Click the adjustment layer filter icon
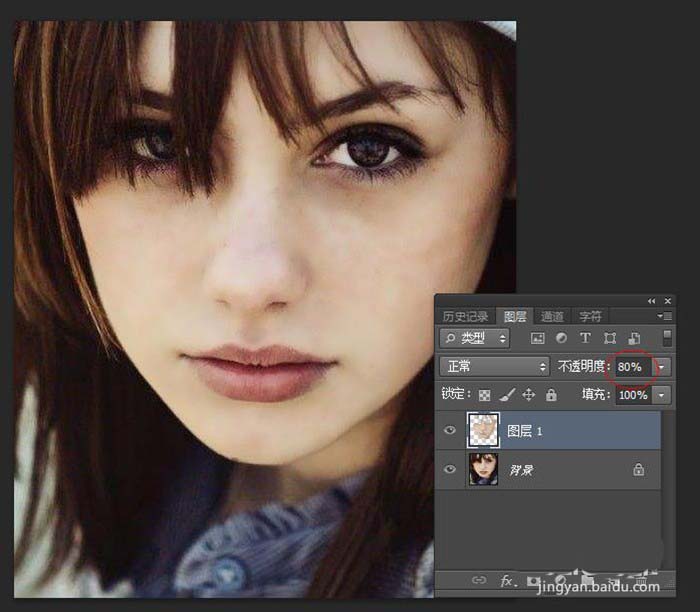Viewport: 700px width, 612px height. pos(561,339)
